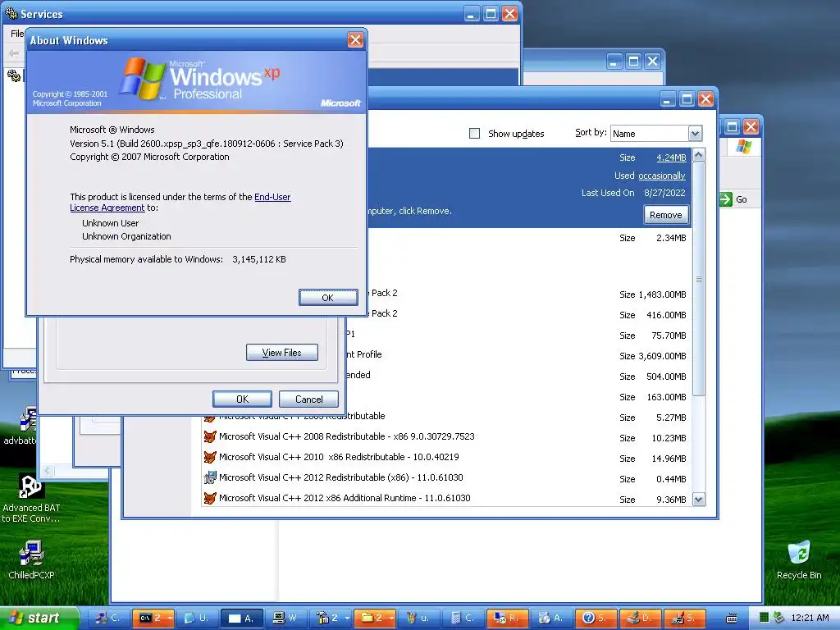
Task: Click the Services window gear title icon
Action: coord(11,13)
